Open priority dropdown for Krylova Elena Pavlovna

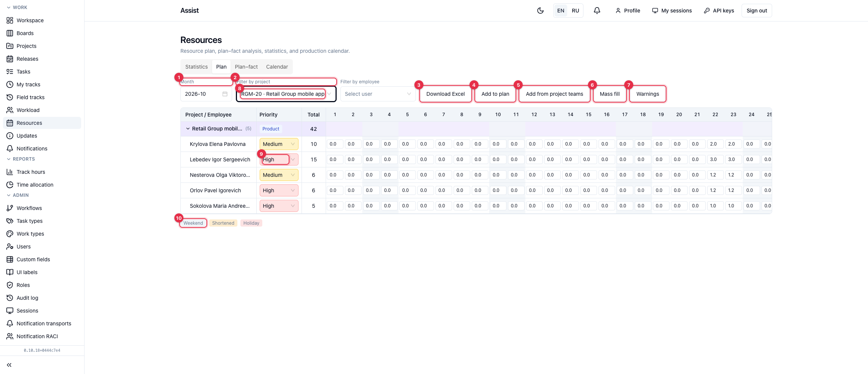tap(279, 144)
